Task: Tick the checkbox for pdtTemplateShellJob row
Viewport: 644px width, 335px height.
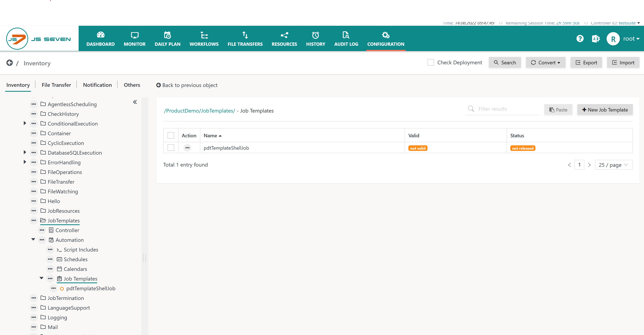Action: coord(171,148)
